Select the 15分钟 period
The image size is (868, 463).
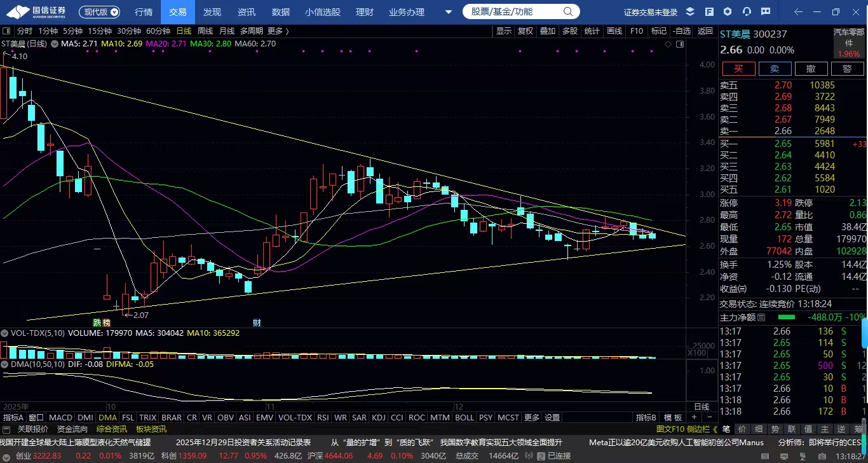click(x=100, y=31)
